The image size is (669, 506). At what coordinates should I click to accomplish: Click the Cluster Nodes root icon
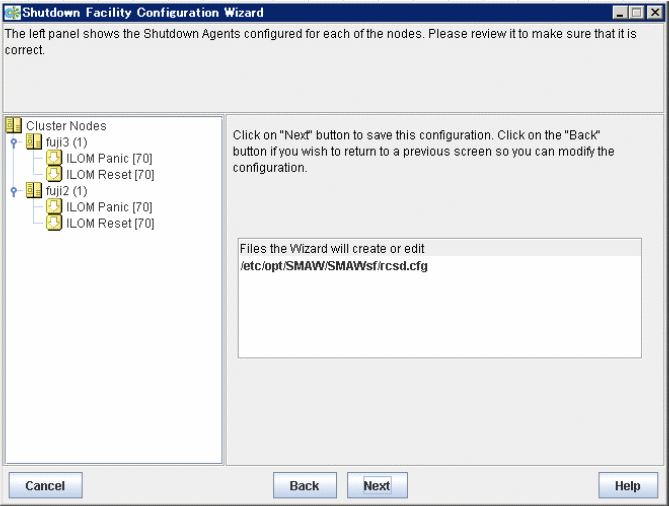[x=14, y=125]
